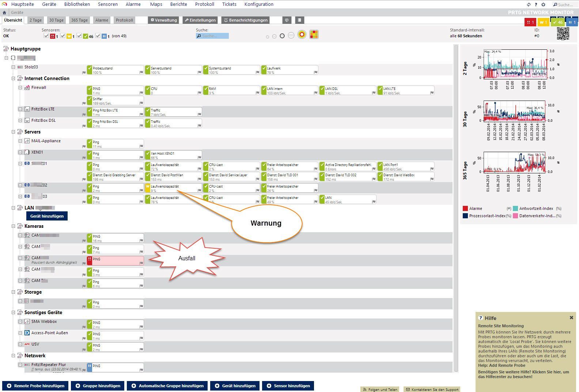Toggle the red alarm sensors checkbox

click(46, 36)
